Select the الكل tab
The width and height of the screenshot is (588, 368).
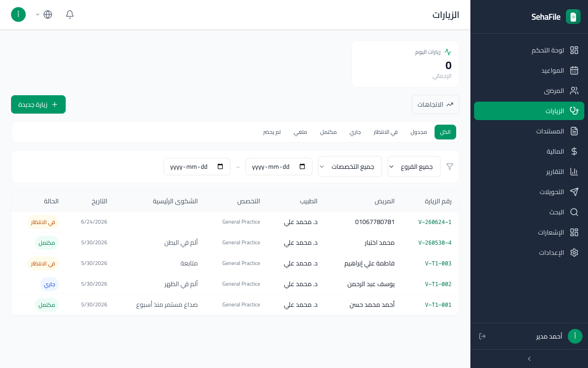445,132
